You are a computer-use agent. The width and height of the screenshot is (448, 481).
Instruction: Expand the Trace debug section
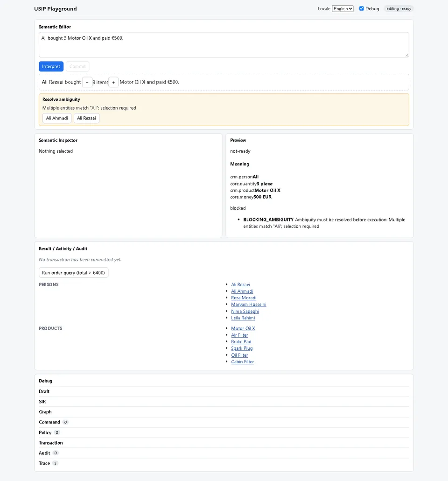point(224,463)
